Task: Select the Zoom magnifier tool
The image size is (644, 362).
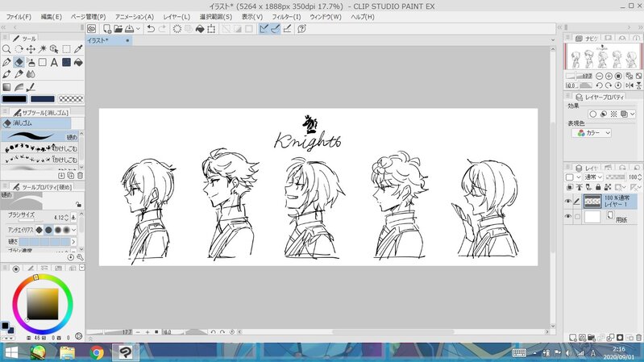Action: click(6, 49)
